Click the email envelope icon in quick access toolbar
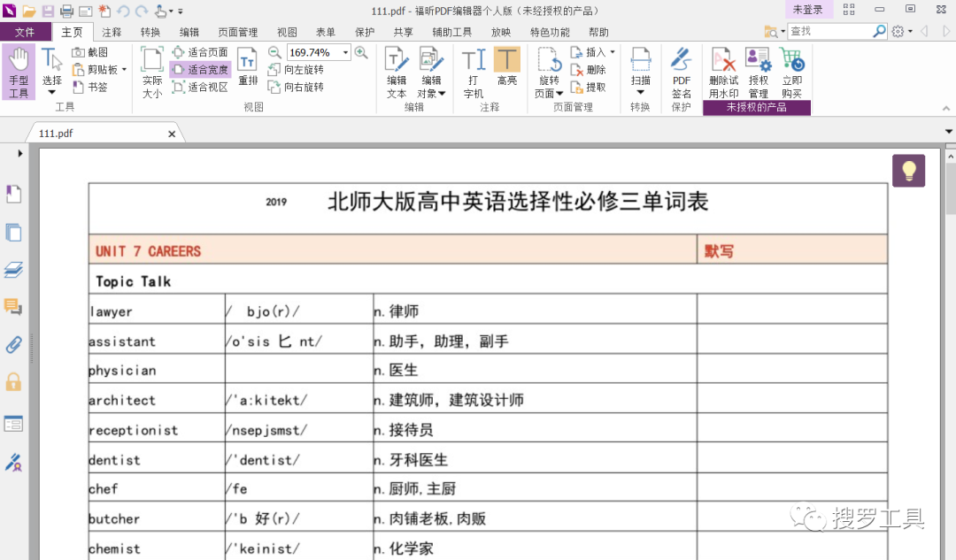956x560 pixels. tap(85, 11)
